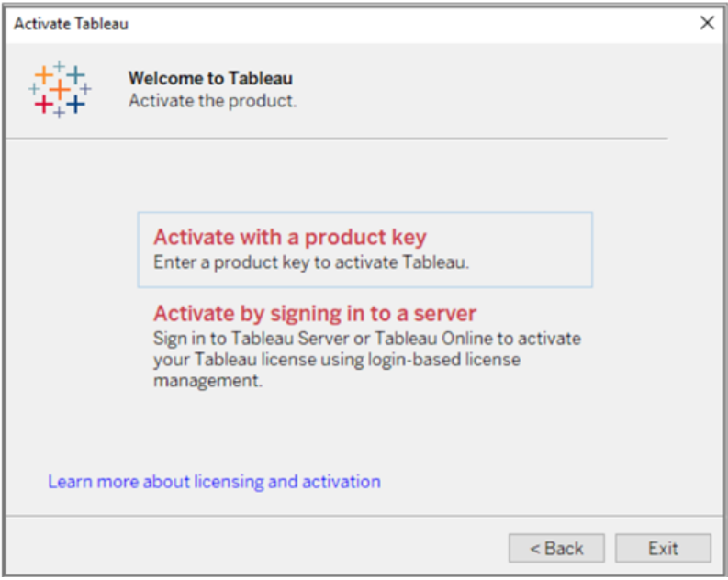Click the Tableau logo icon
Viewport: 728px width, 580px height.
click(x=60, y=89)
